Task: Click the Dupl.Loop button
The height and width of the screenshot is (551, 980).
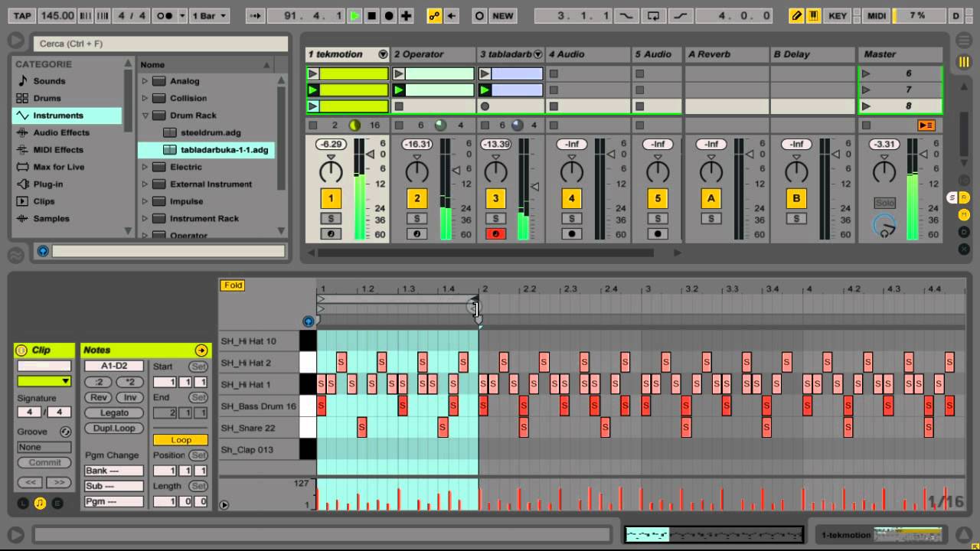Action: coord(114,429)
